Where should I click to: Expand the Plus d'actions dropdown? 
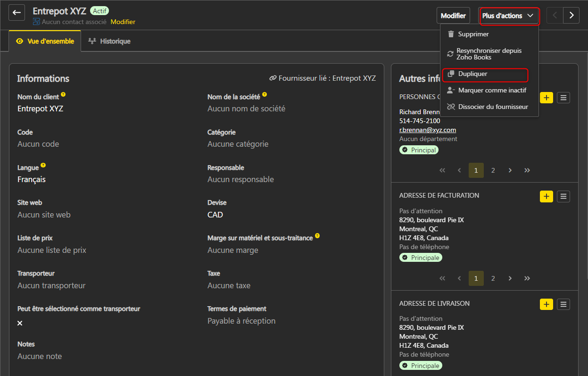[508, 16]
